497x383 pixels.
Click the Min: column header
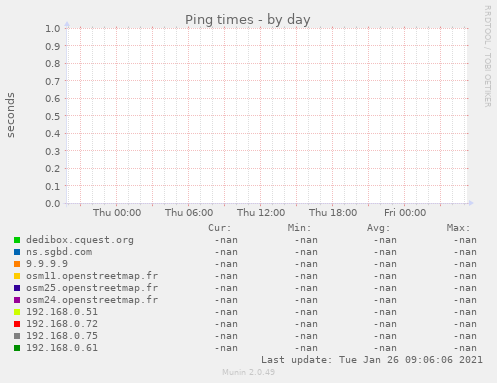pos(299,228)
